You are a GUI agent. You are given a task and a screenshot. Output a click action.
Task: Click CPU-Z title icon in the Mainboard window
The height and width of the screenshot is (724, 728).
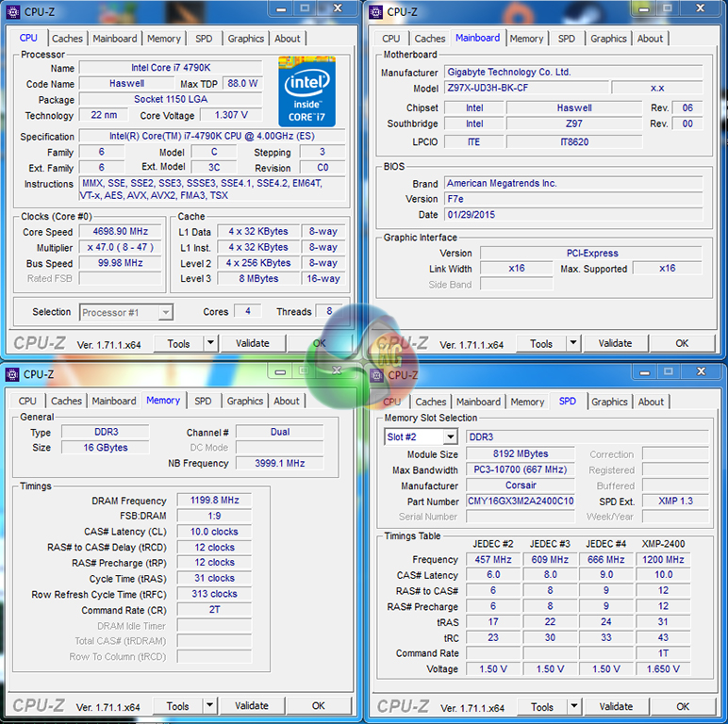click(x=375, y=12)
